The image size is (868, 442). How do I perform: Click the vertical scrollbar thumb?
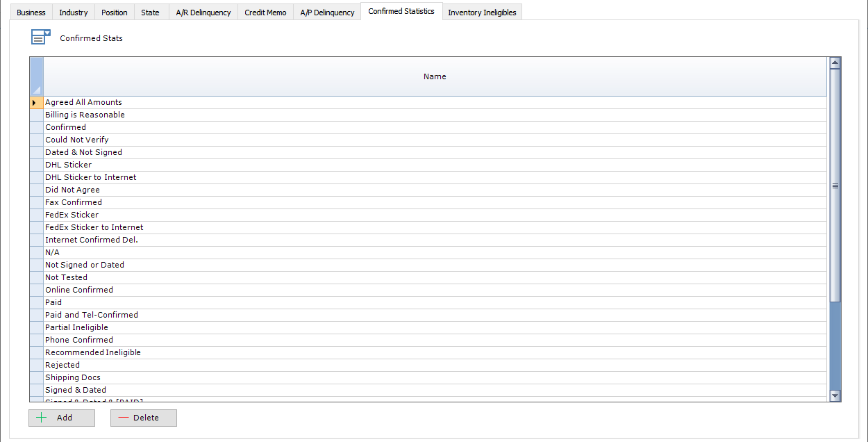pos(835,186)
